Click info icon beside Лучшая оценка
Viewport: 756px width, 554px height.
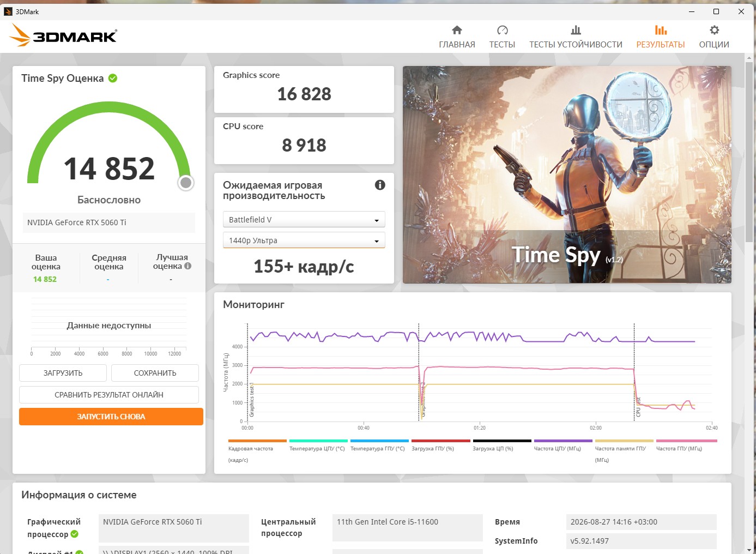tap(188, 266)
